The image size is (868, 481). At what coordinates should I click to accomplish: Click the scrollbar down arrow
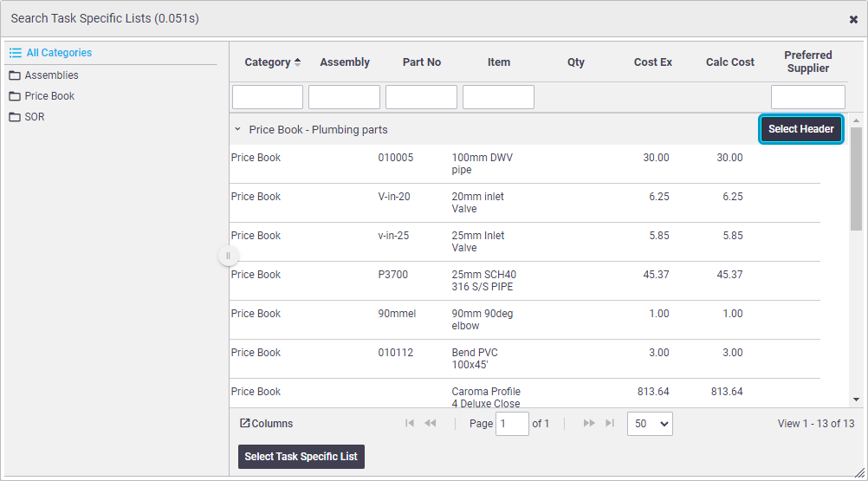point(857,399)
